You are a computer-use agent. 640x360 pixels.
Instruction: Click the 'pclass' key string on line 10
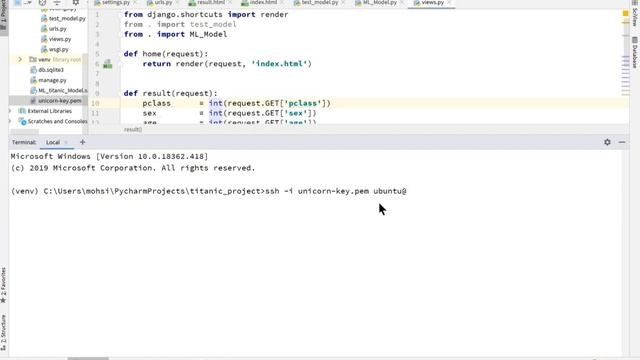[302, 103]
